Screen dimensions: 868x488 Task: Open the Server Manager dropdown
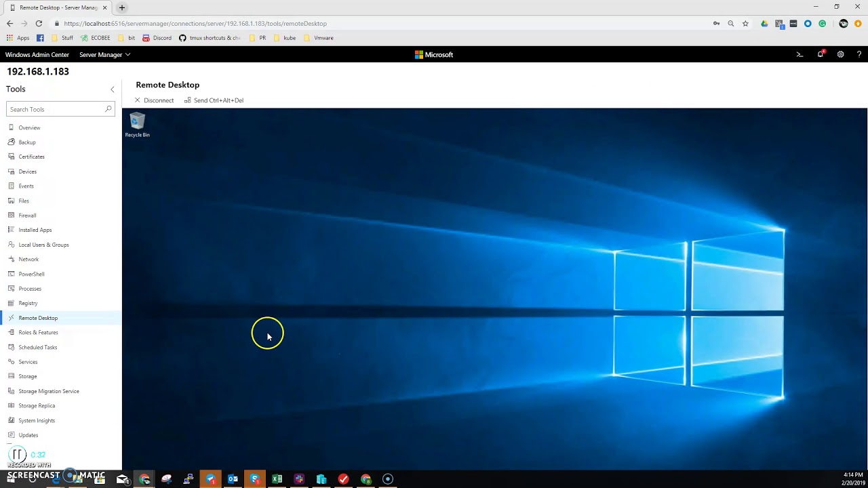pos(104,55)
